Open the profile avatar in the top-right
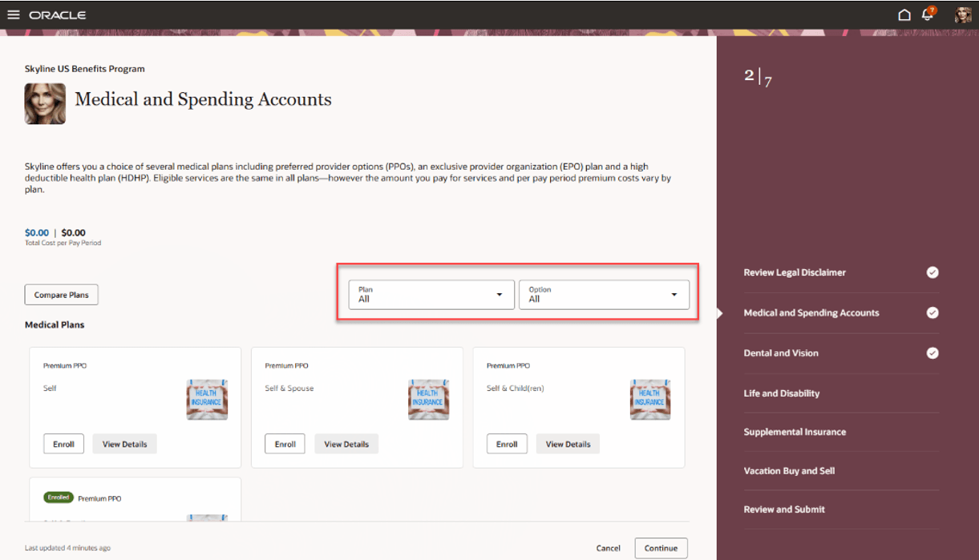This screenshot has height=560, width=979. 961,14
